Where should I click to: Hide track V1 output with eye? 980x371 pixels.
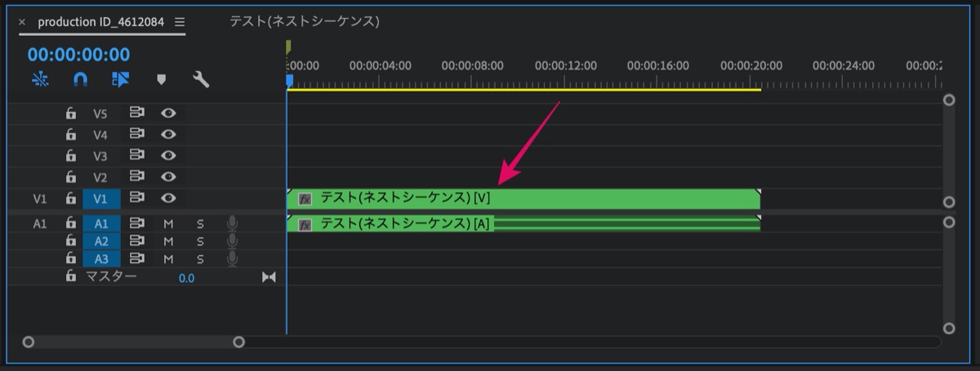[168, 199]
